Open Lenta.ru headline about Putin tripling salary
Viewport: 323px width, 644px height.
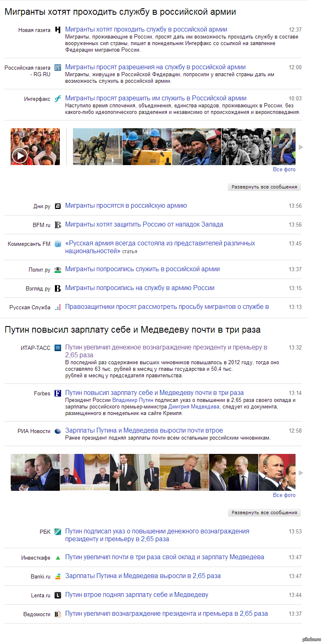[x=136, y=594]
